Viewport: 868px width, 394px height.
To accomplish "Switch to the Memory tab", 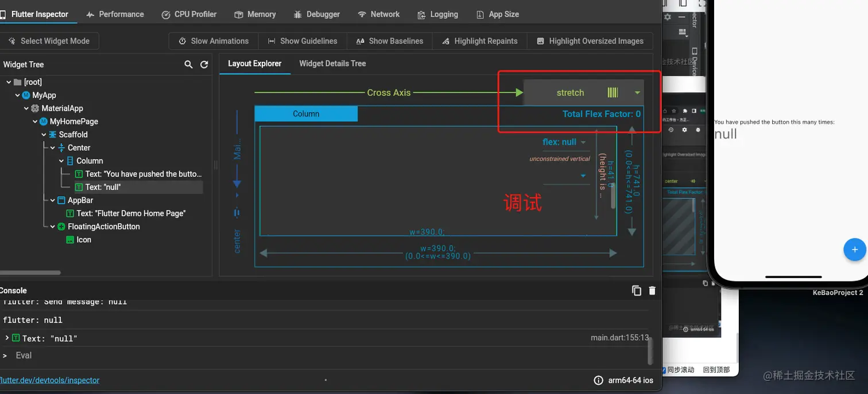I will click(x=255, y=14).
